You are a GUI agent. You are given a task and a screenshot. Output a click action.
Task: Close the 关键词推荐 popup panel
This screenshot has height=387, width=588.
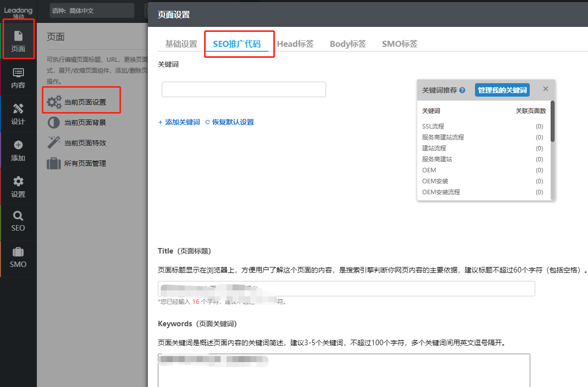tap(545, 89)
